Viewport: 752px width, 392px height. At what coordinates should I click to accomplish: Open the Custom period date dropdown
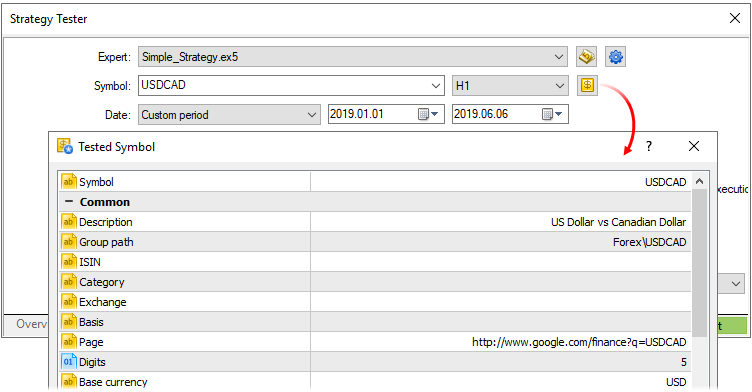pos(312,115)
